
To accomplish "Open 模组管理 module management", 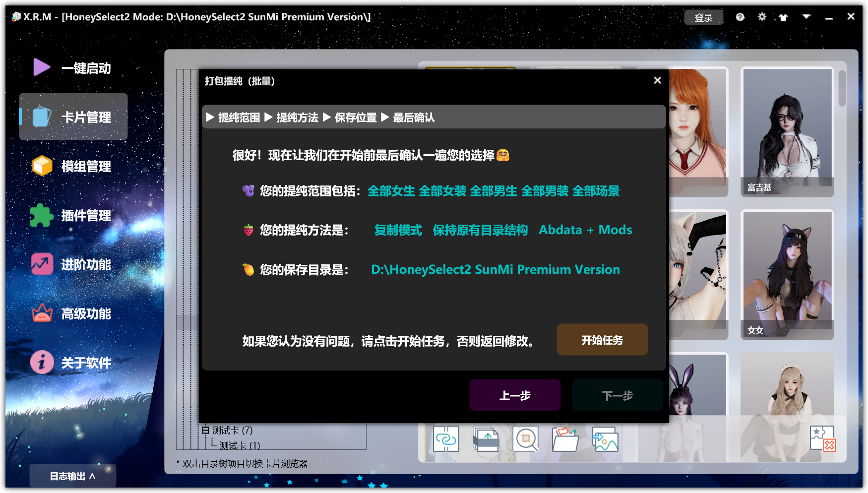I will (x=73, y=166).
